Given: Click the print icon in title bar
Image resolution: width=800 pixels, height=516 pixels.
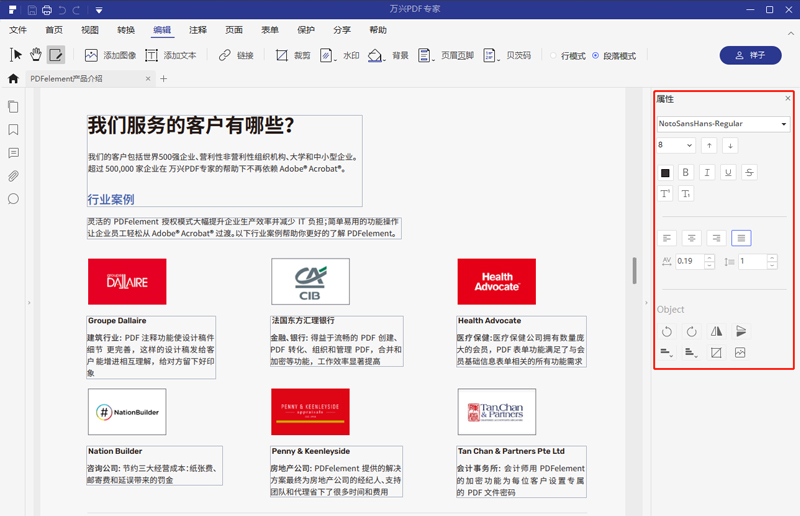Looking at the screenshot, I should (47, 10).
